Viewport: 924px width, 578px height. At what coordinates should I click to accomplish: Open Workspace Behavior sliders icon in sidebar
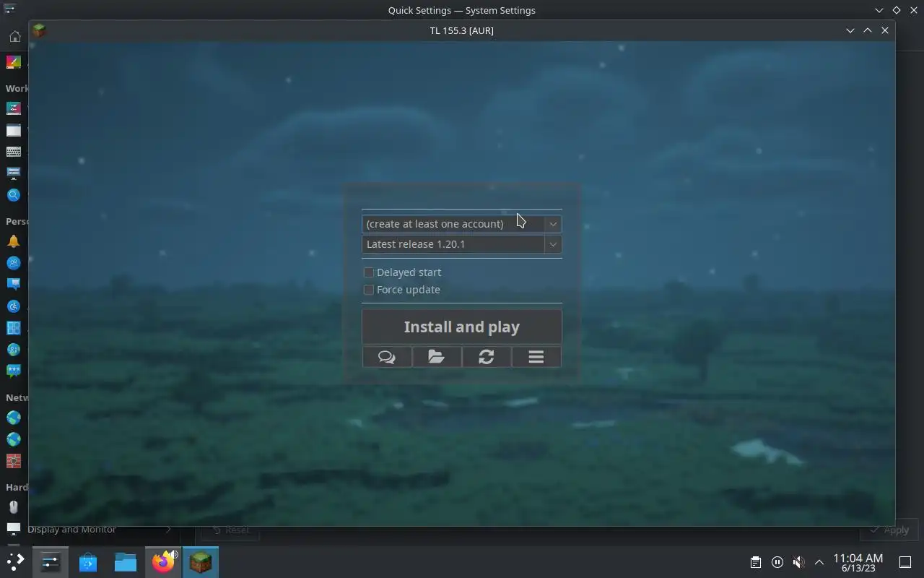(x=14, y=108)
